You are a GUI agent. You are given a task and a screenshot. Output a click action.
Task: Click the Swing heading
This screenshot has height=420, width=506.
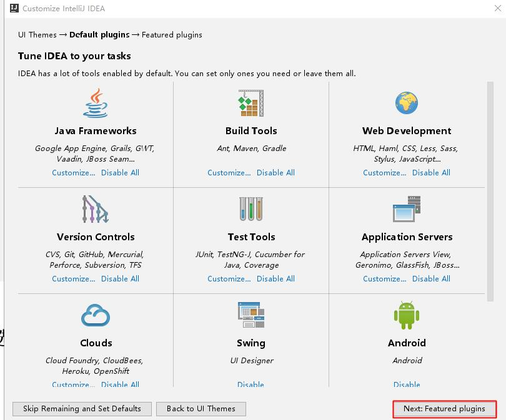(x=251, y=343)
